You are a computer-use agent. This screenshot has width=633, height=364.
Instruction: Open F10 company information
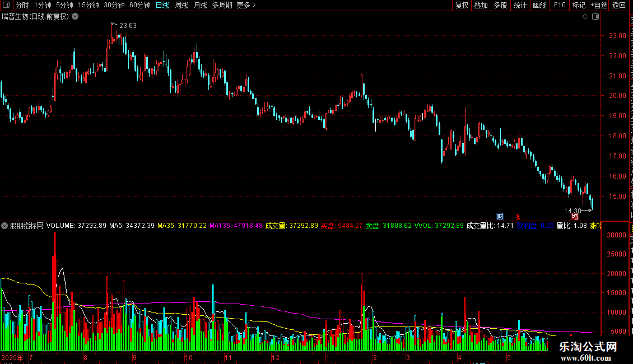click(560, 5)
